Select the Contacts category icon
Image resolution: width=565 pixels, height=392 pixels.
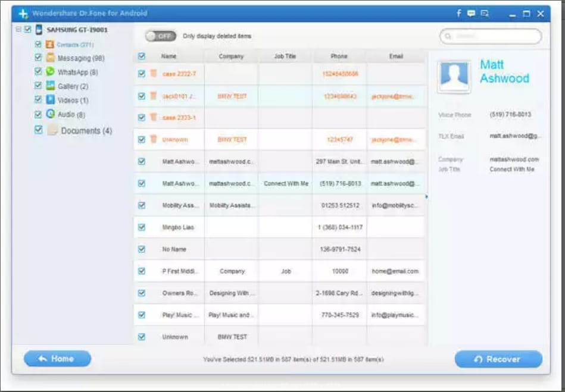pos(50,44)
